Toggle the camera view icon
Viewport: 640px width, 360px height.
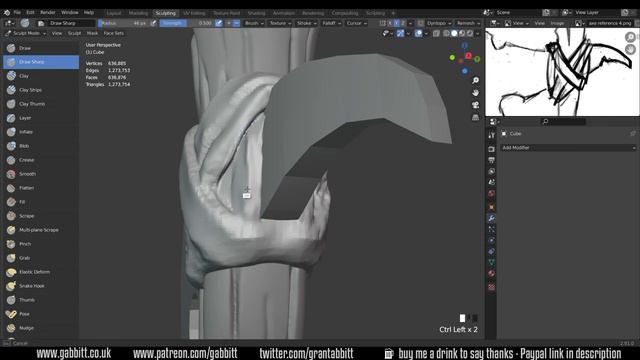click(476, 105)
